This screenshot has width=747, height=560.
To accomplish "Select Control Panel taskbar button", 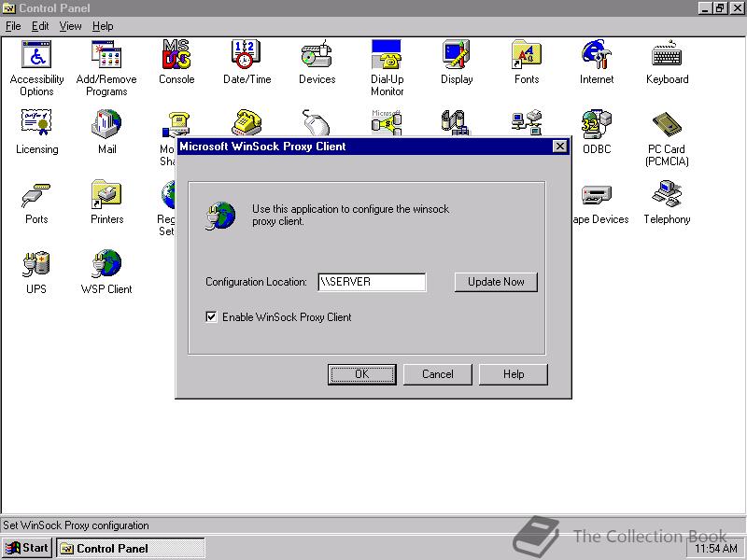I will coord(130,548).
